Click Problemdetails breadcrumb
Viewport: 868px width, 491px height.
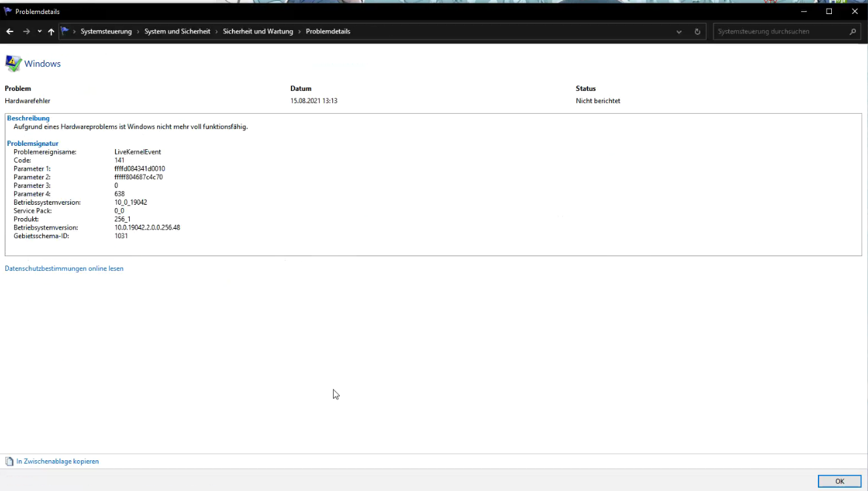tap(328, 31)
